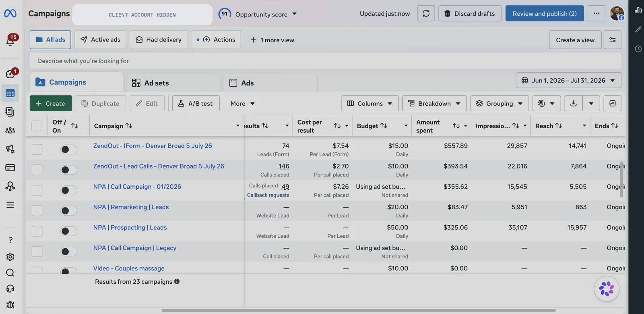Open the More dropdown menu
Screen dimensions: 644x314
point(243,104)
